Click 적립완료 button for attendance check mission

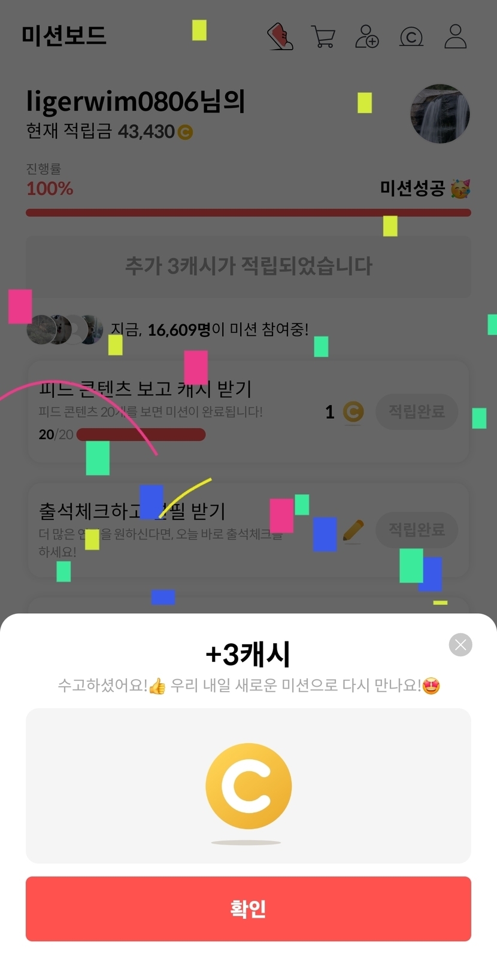point(417,529)
